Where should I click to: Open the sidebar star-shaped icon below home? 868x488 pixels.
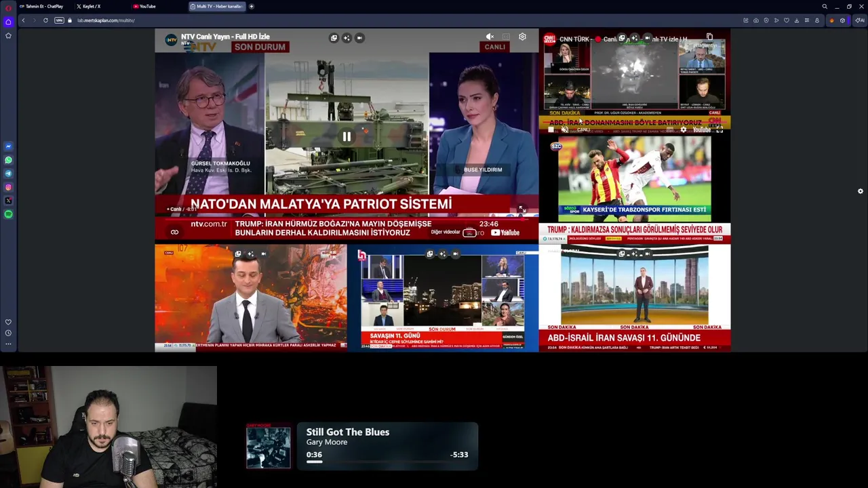click(x=8, y=35)
